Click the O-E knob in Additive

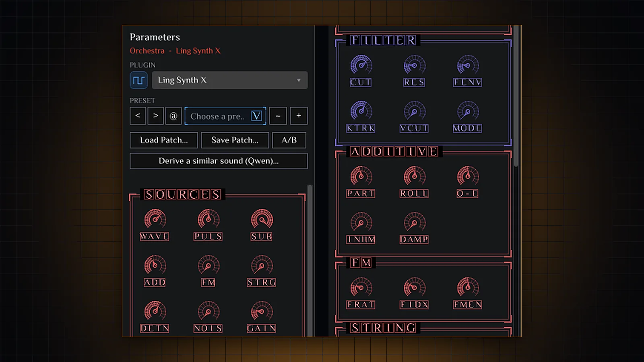tap(468, 176)
